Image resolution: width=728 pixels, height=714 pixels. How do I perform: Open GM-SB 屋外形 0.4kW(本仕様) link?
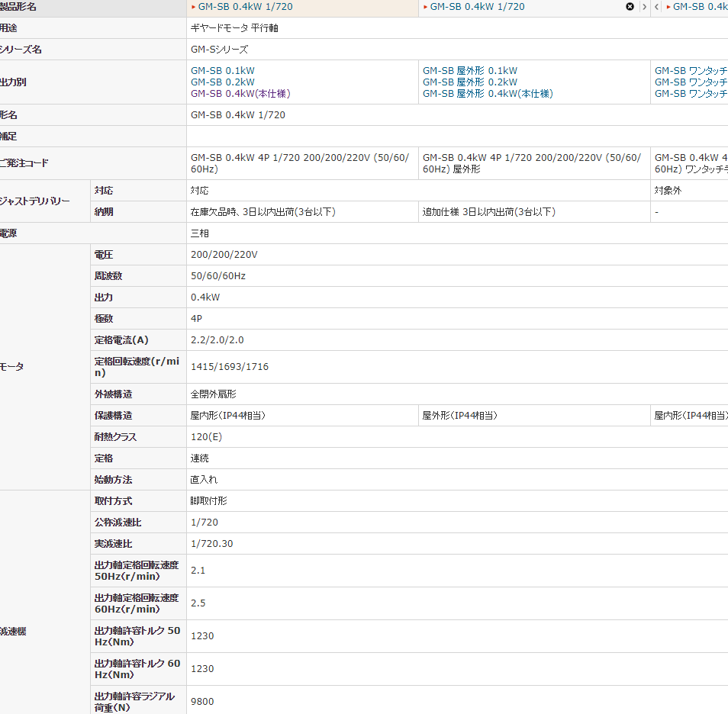(x=488, y=94)
